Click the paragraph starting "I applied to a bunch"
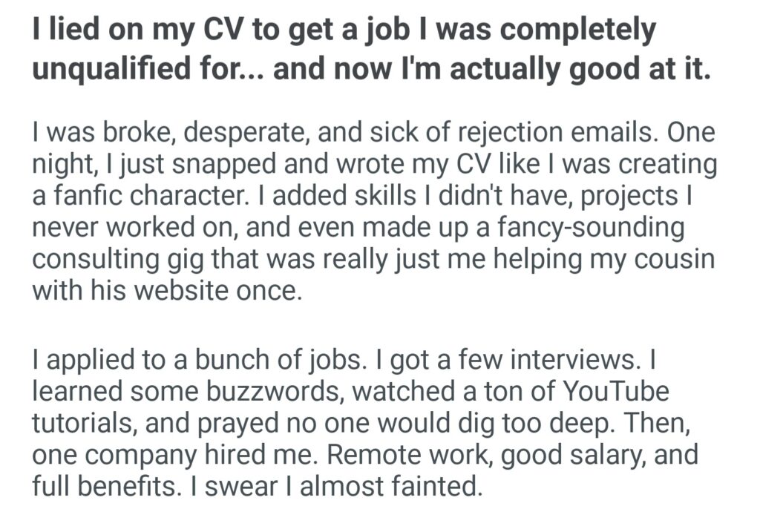 click(x=365, y=423)
